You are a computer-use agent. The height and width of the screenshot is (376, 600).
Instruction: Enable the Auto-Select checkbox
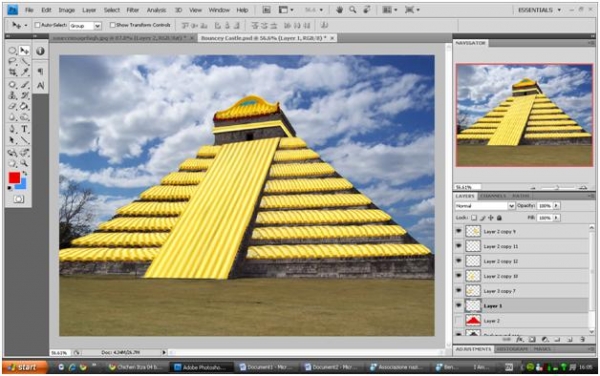point(38,25)
